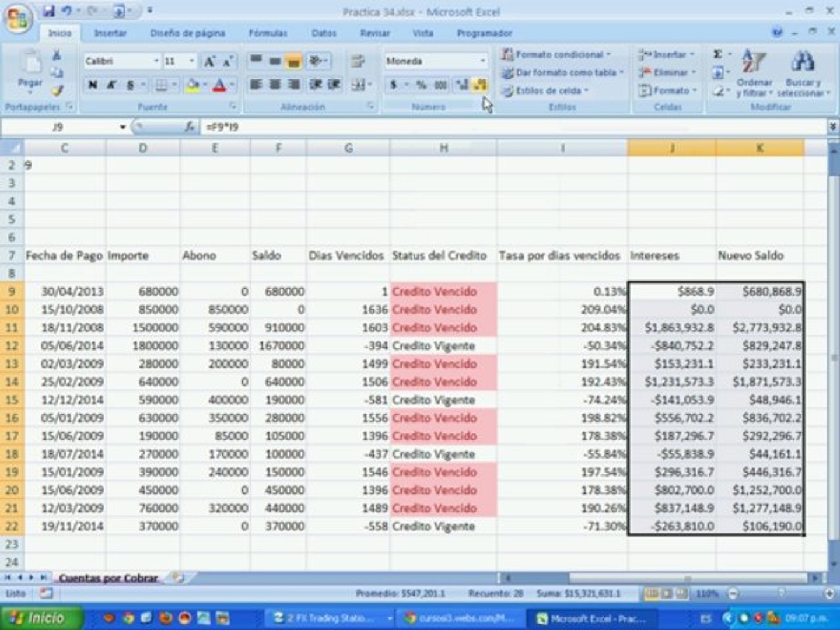Align cell text to the right
The width and height of the screenshot is (840, 630).
[x=295, y=85]
